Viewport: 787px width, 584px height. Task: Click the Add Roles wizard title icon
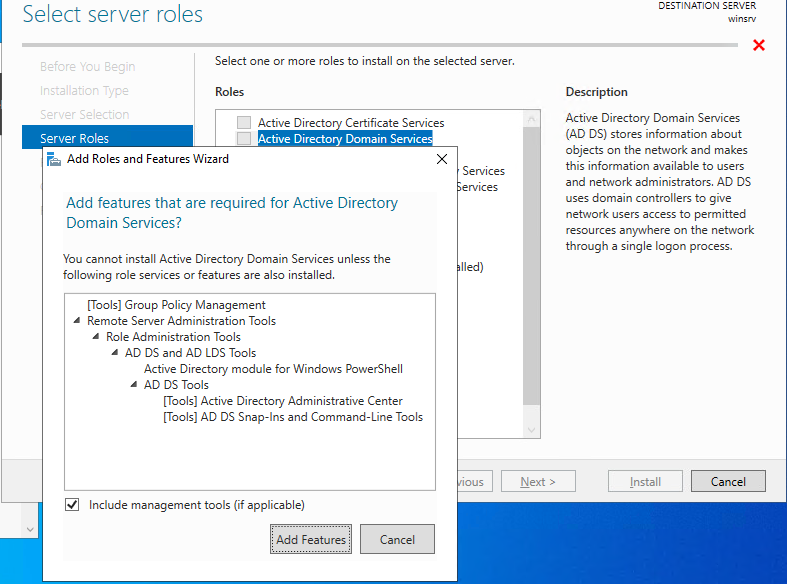tap(53, 159)
